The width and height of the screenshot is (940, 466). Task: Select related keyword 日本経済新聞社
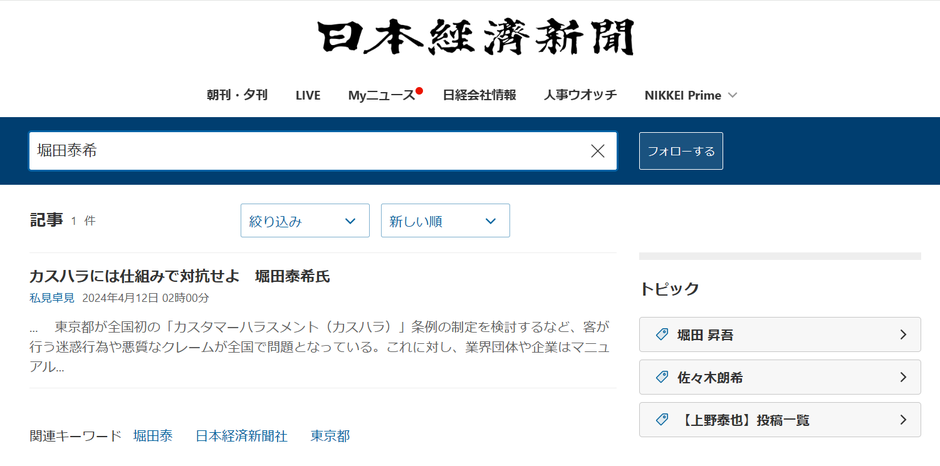click(242, 436)
